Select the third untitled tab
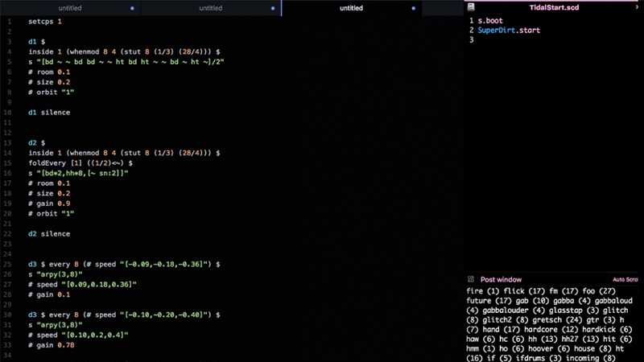The height and width of the screenshot is (362, 644). point(351,8)
